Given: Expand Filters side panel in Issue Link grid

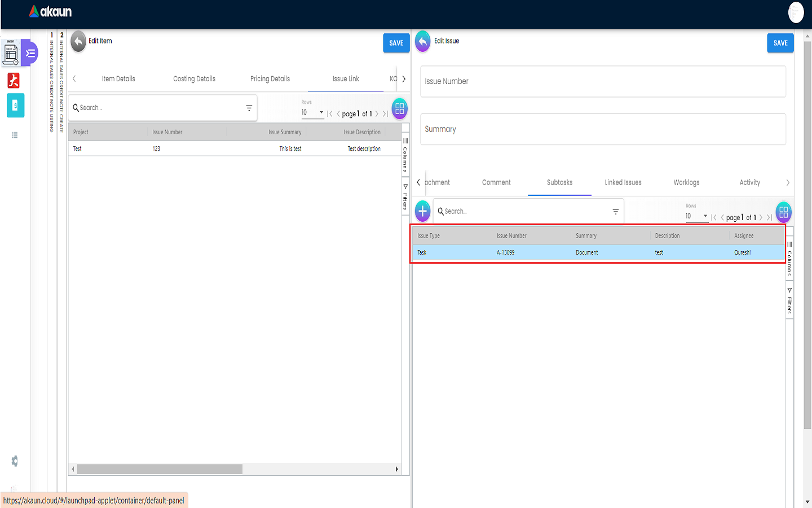Looking at the screenshot, I should pyautogui.click(x=405, y=197).
